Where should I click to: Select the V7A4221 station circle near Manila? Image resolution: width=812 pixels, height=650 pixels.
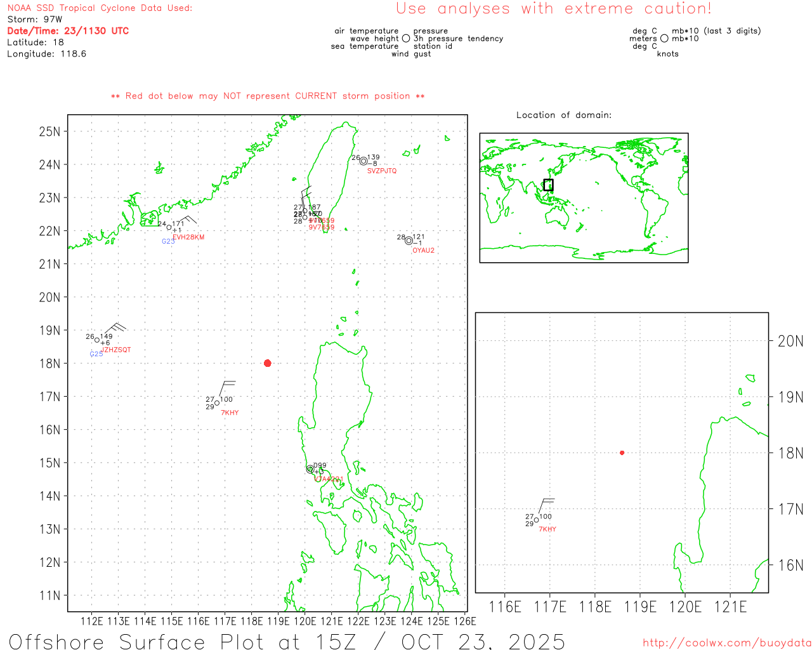click(310, 470)
